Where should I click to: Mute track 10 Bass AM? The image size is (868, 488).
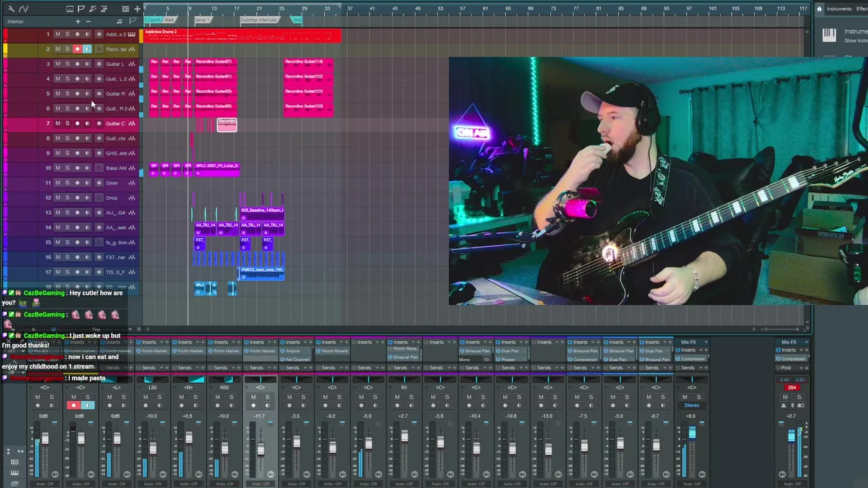point(58,168)
